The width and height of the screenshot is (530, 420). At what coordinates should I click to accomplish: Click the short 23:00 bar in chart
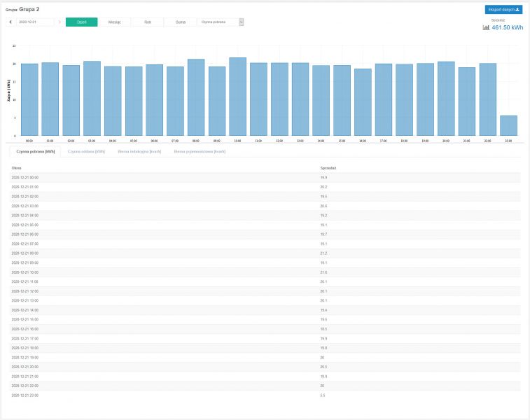coord(508,126)
